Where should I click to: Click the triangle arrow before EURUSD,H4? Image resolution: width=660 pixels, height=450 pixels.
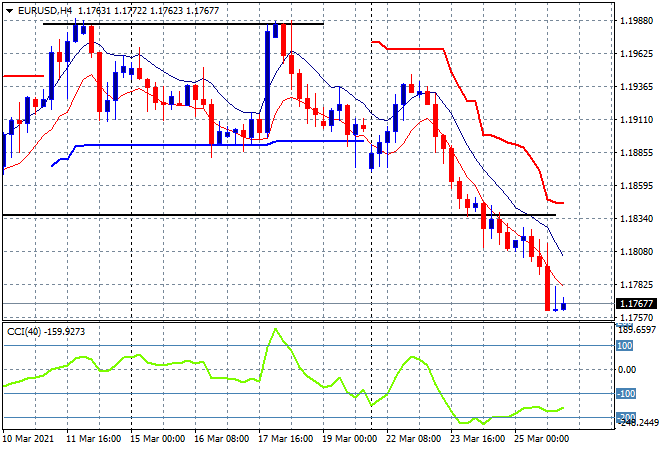9,11
